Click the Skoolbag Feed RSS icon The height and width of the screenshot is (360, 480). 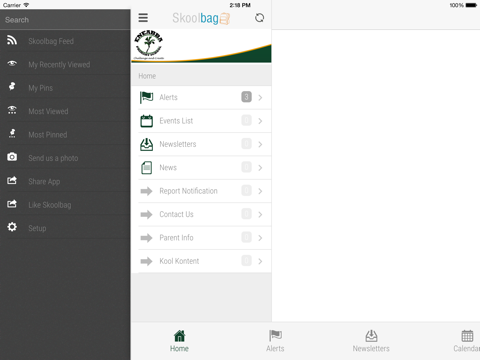pyautogui.click(x=12, y=40)
